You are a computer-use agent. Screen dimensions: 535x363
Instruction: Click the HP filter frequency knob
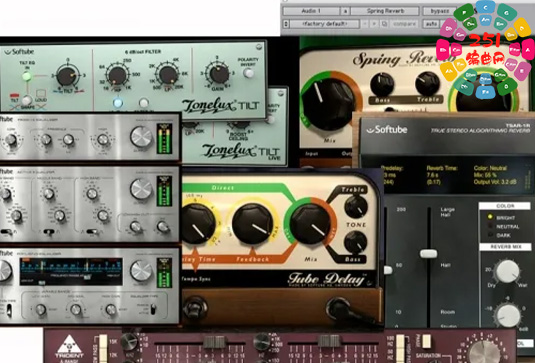point(118,76)
